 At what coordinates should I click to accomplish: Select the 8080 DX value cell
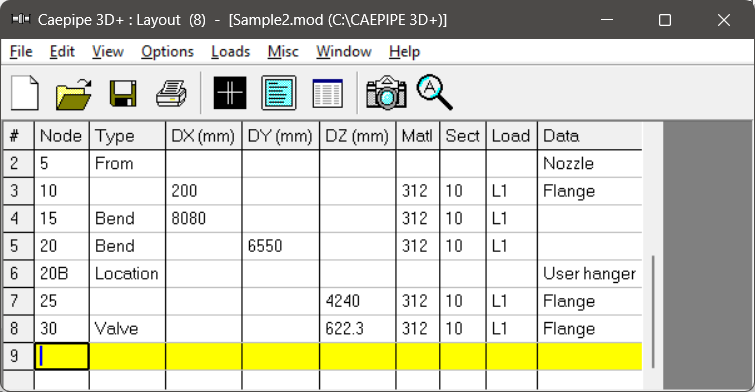coord(204,219)
